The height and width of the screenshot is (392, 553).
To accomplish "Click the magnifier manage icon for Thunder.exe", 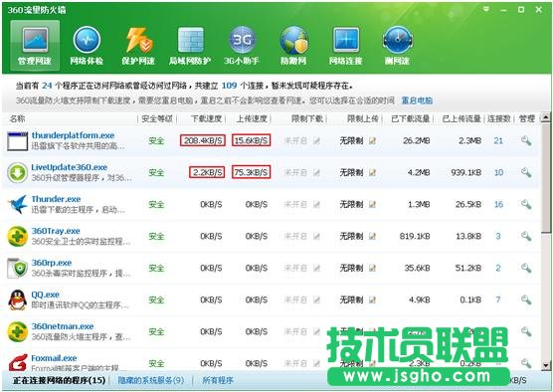I will click(x=526, y=204).
